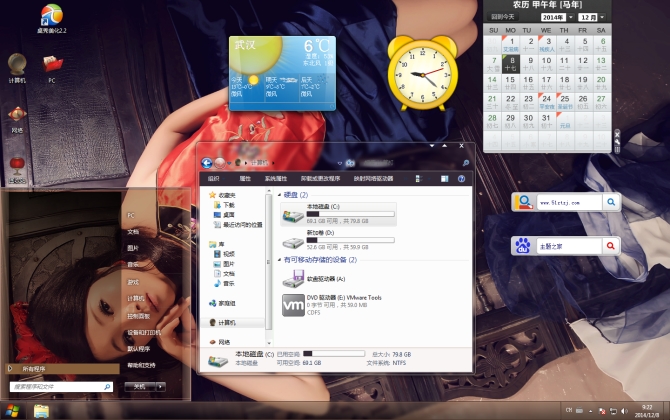Click the forward button in Explorer window

tap(220, 163)
